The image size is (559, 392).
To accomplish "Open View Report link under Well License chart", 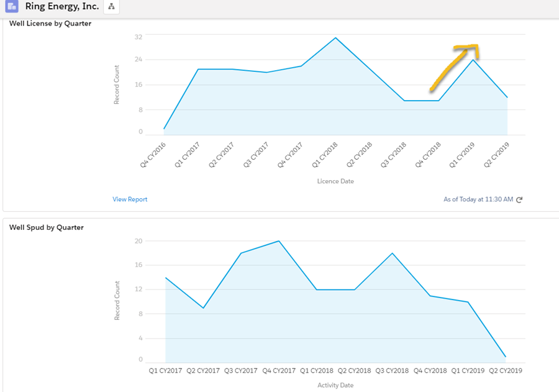I will pyautogui.click(x=130, y=199).
